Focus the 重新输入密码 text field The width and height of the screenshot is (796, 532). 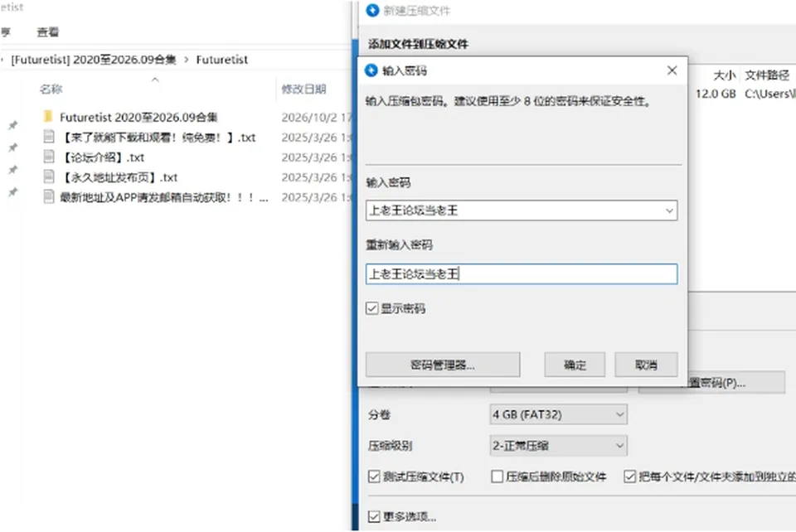point(522,273)
